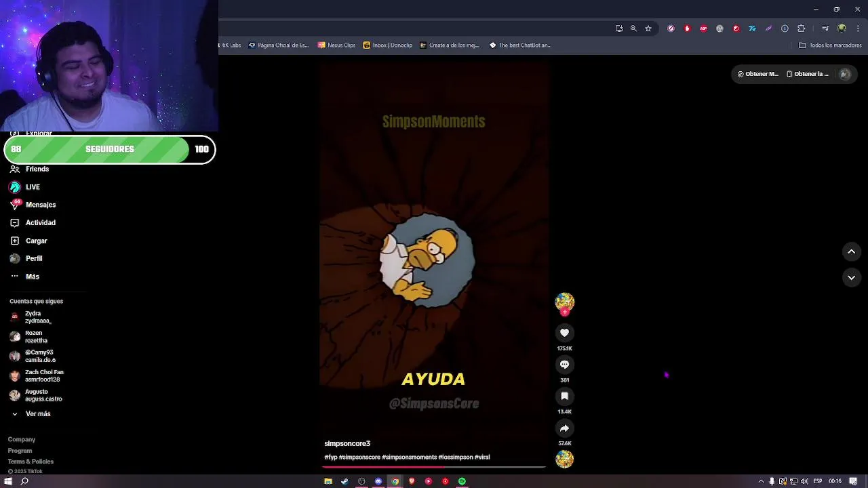Viewport: 868px width, 488px height.
Task: Open Mensajes in the sidebar
Action: click(33, 205)
